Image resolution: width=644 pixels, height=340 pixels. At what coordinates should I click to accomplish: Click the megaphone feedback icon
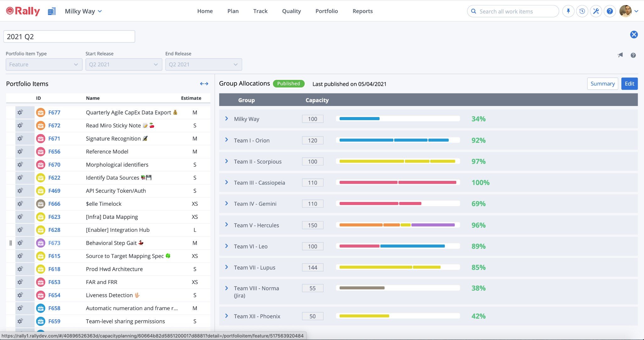620,55
